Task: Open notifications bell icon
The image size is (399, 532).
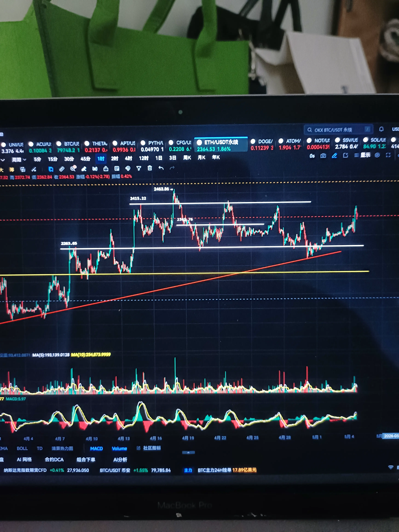Action: tap(381, 129)
